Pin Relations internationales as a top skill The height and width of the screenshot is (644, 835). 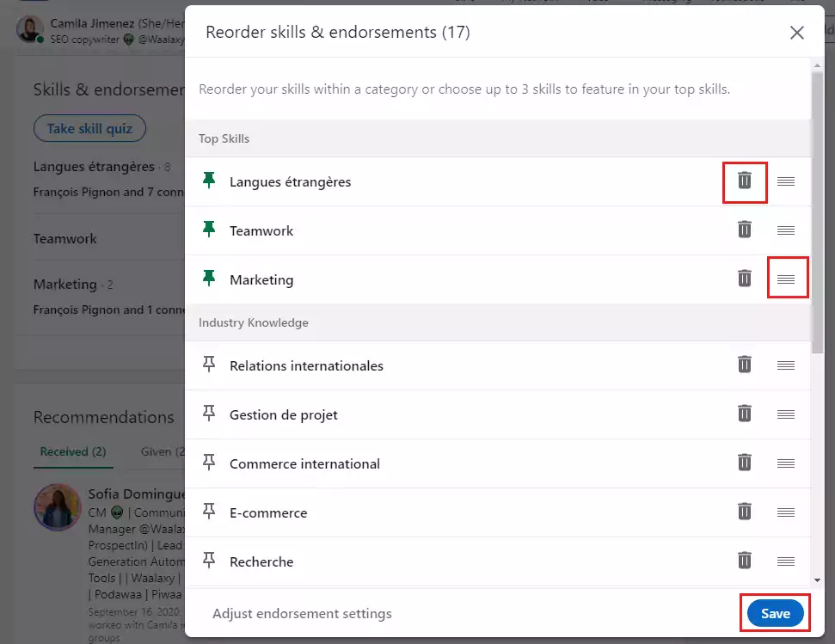point(207,365)
